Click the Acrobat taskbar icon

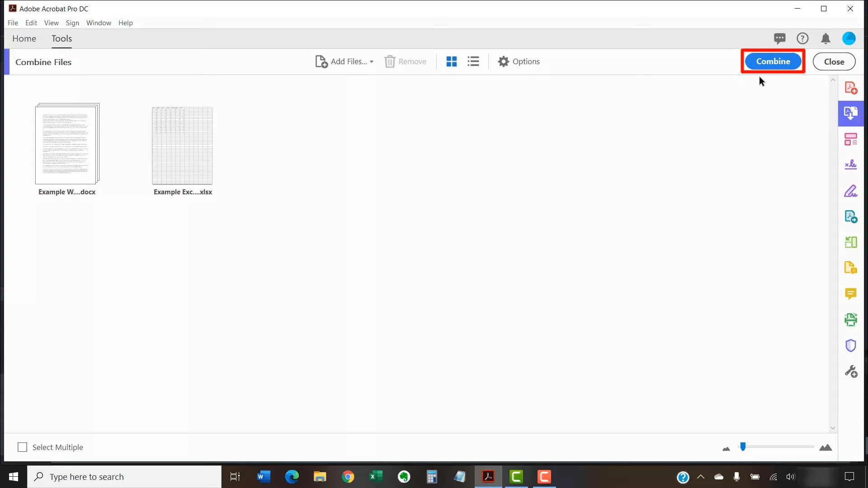[x=488, y=477]
